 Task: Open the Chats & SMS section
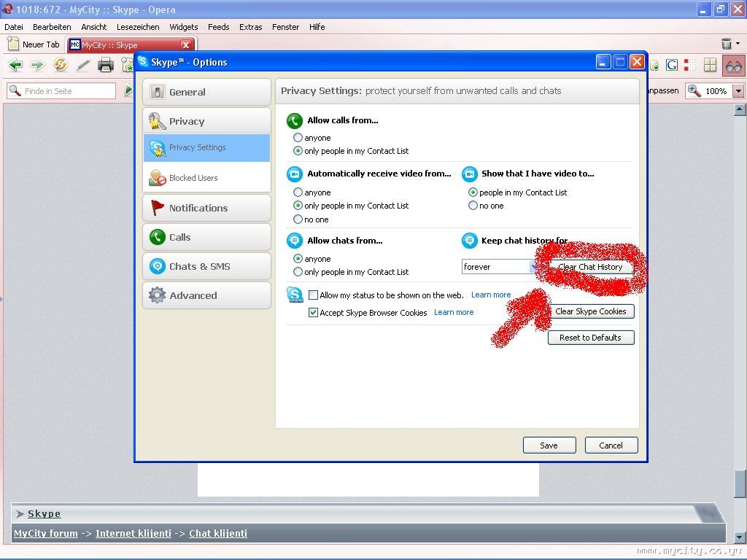click(206, 266)
